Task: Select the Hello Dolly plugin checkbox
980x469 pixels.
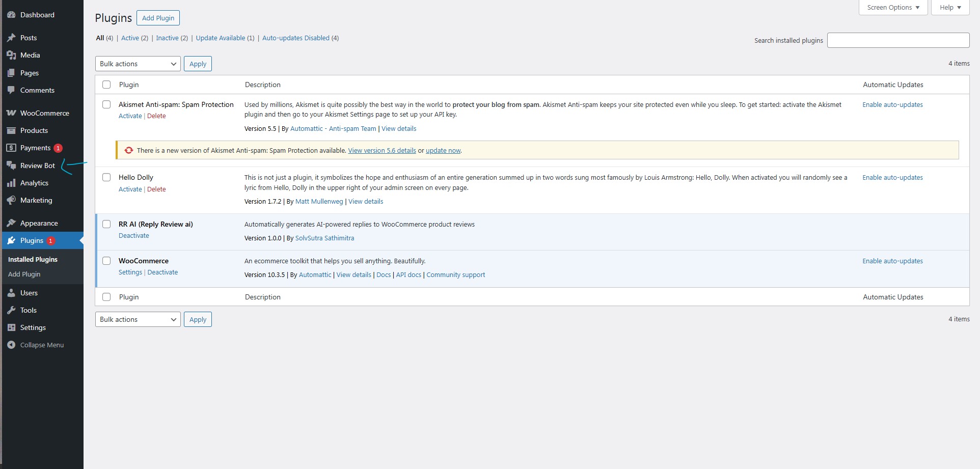Action: (106, 177)
